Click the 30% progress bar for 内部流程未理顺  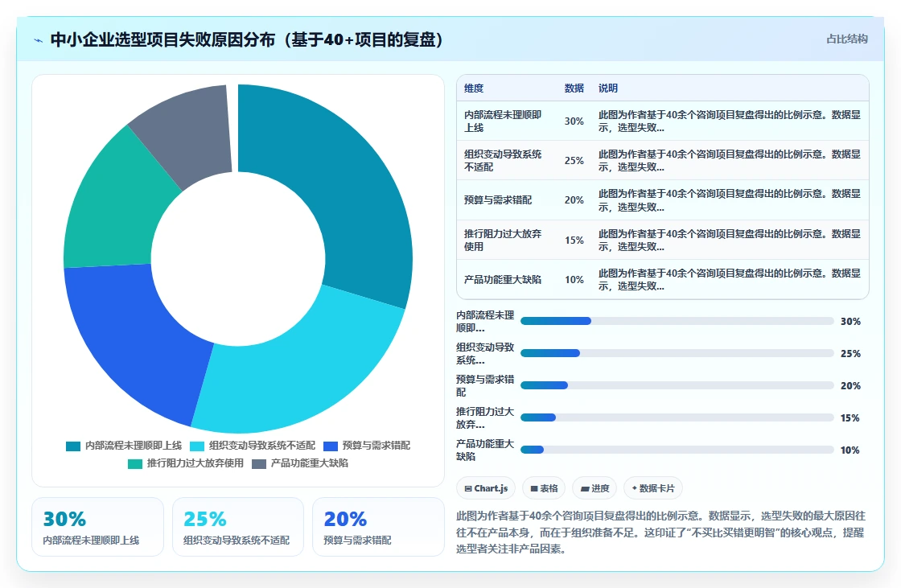[x=677, y=321]
